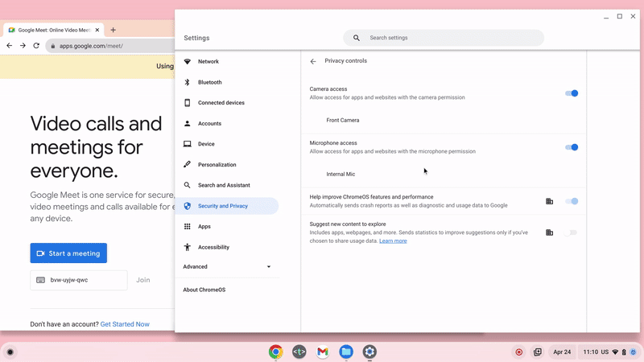Open Search and Assistant settings

pyautogui.click(x=224, y=185)
